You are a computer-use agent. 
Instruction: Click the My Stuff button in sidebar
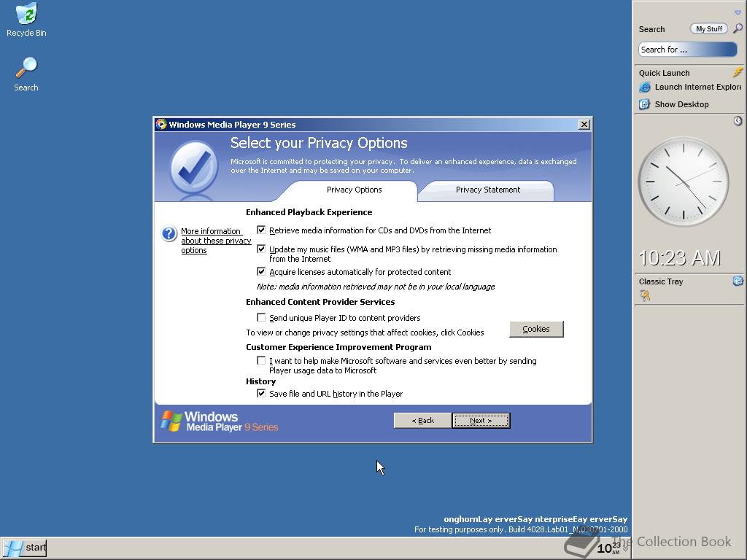(709, 28)
